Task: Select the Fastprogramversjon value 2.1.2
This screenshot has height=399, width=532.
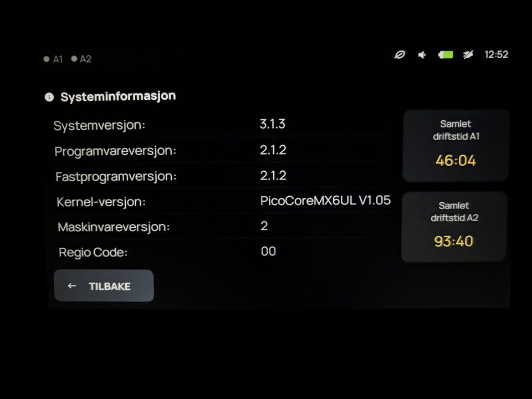Action: point(273,176)
